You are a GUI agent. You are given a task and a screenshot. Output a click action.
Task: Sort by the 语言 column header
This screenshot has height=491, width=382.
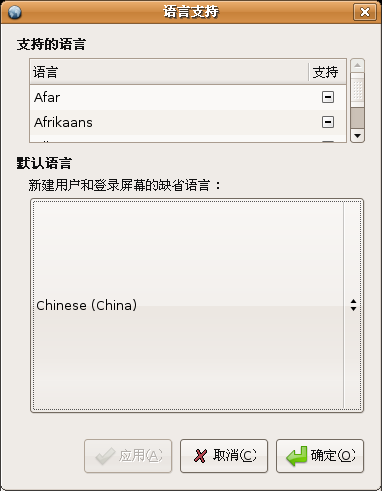coord(169,72)
